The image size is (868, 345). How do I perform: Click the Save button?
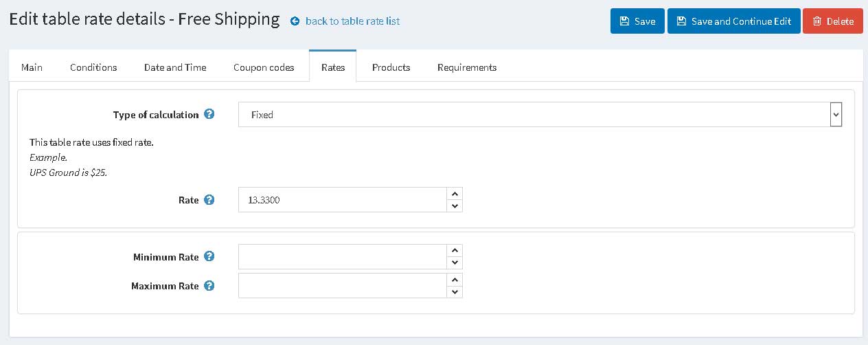(637, 21)
